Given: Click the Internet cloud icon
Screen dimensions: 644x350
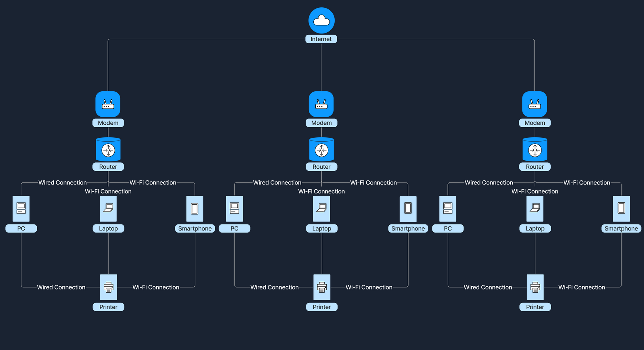Looking at the screenshot, I should (321, 21).
